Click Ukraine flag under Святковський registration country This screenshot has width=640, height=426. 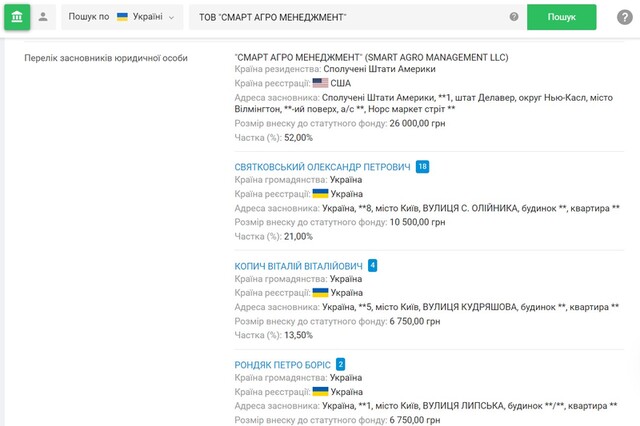(x=320, y=194)
